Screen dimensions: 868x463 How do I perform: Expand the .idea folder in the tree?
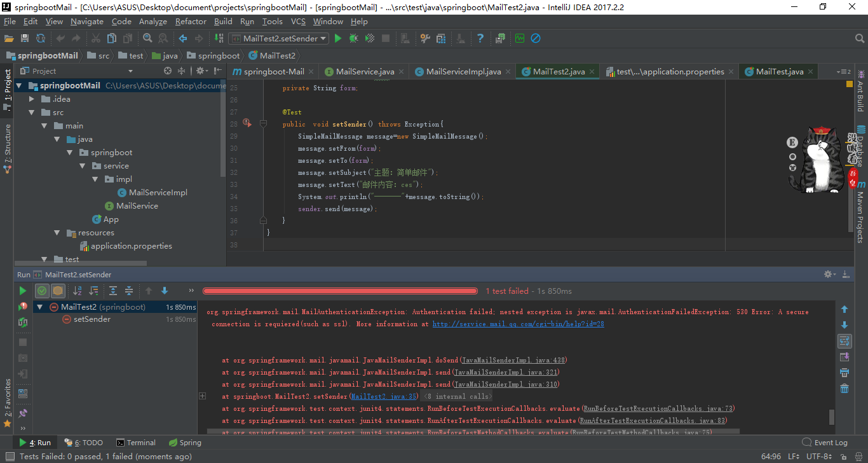(32, 99)
